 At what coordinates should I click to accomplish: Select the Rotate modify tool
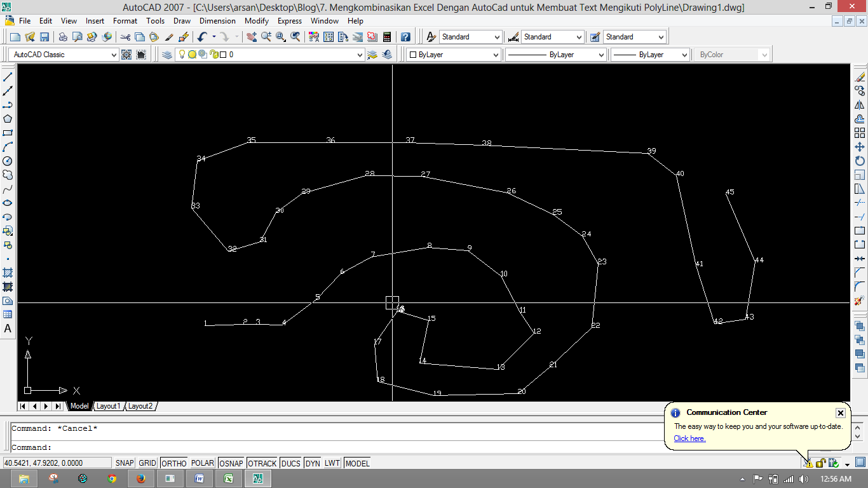(860, 161)
